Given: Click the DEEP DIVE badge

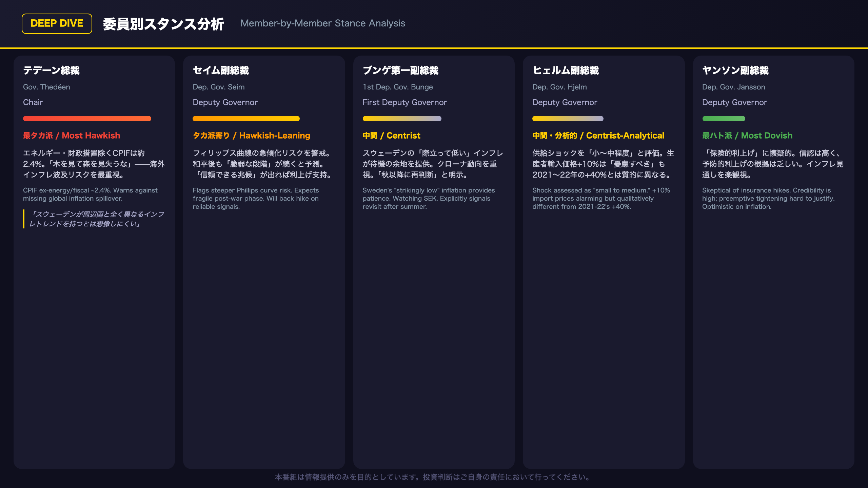Looking at the screenshot, I should tap(57, 24).
